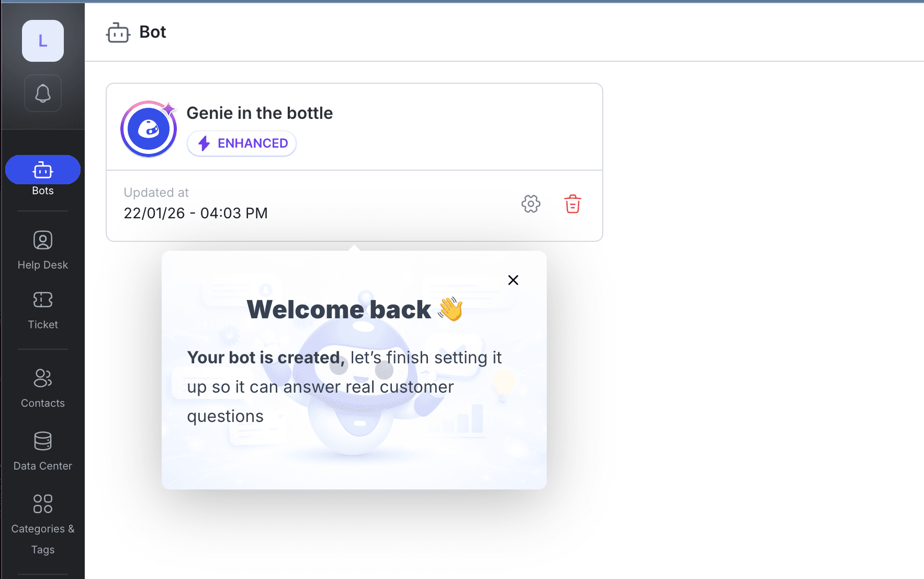Click the Bot page header robot icon
This screenshot has height=579, width=924.
[118, 32]
